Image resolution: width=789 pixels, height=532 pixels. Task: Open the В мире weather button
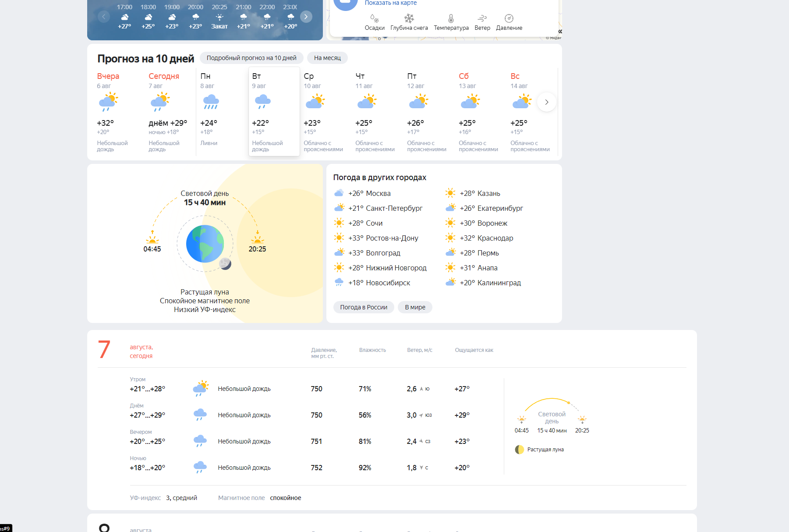click(x=415, y=307)
